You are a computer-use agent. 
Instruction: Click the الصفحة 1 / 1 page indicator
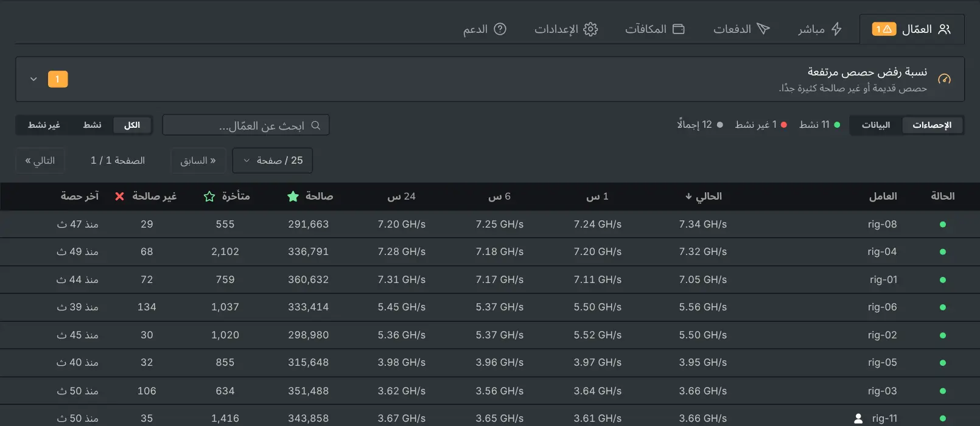[117, 161]
